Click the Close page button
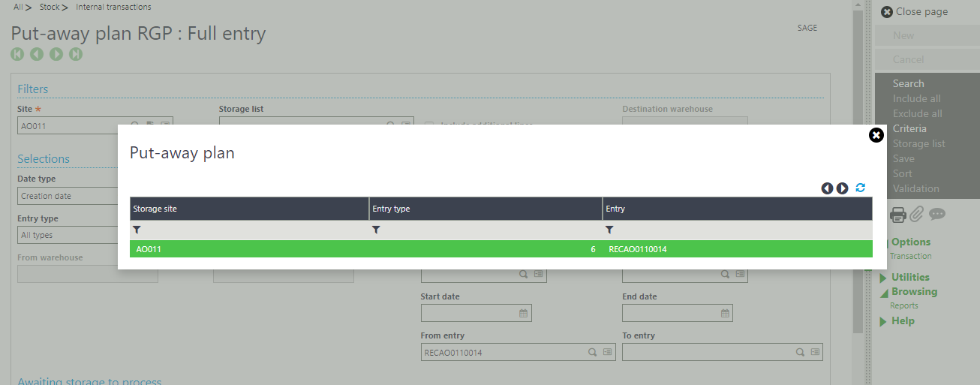 tap(914, 12)
